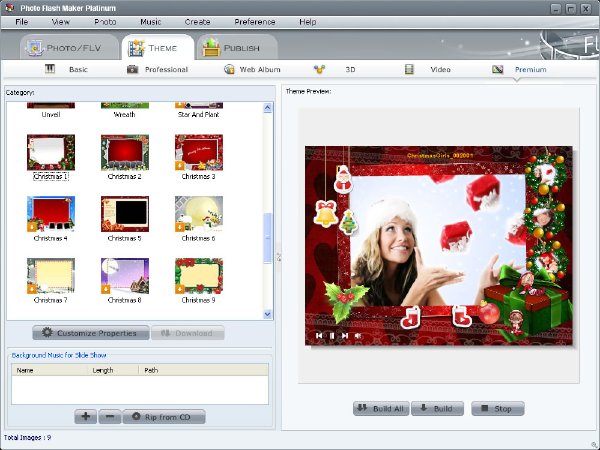Select the Christmas 5 theme thumbnail
This screenshot has width=600, height=450.
click(x=125, y=214)
